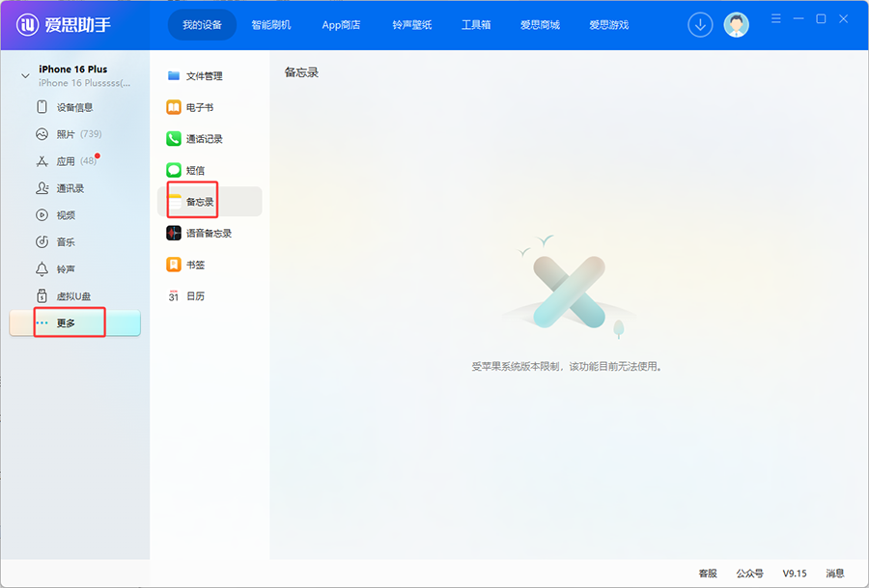Viewport: 869px width, 588px height.
Task: Open the 电子书 book icon
Action: [174, 107]
